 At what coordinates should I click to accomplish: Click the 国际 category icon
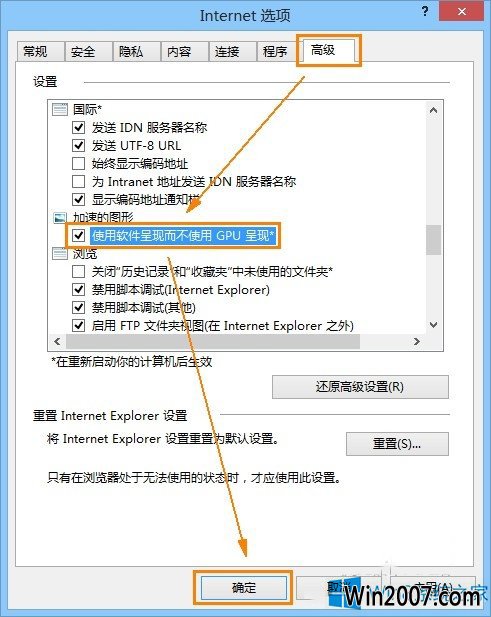click(x=60, y=109)
